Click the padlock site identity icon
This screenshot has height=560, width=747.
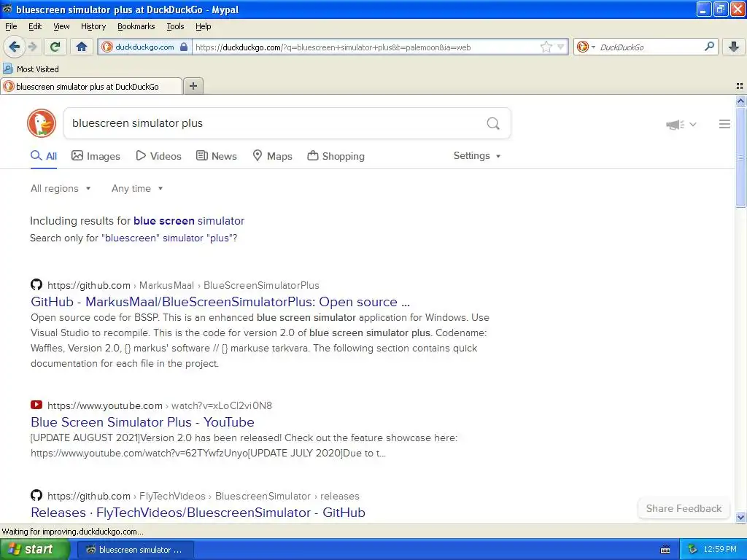coord(184,47)
